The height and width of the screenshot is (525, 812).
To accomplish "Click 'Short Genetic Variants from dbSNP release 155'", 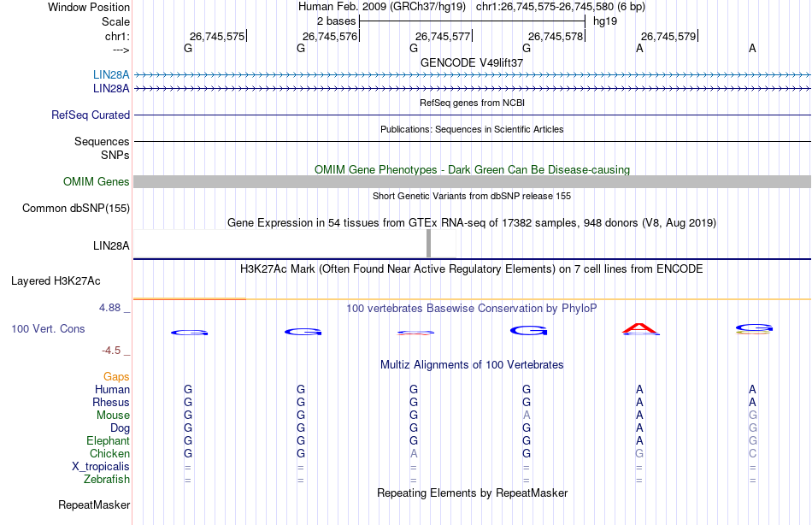I will tap(472, 196).
